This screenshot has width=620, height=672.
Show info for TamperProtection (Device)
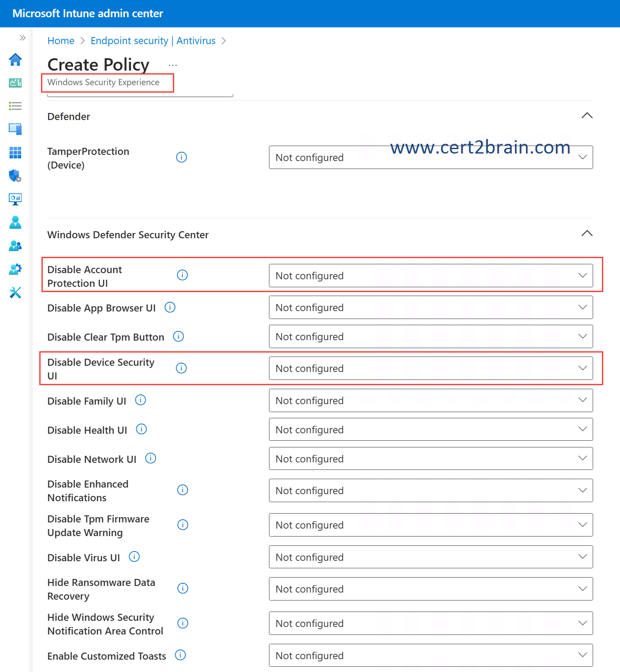(181, 157)
